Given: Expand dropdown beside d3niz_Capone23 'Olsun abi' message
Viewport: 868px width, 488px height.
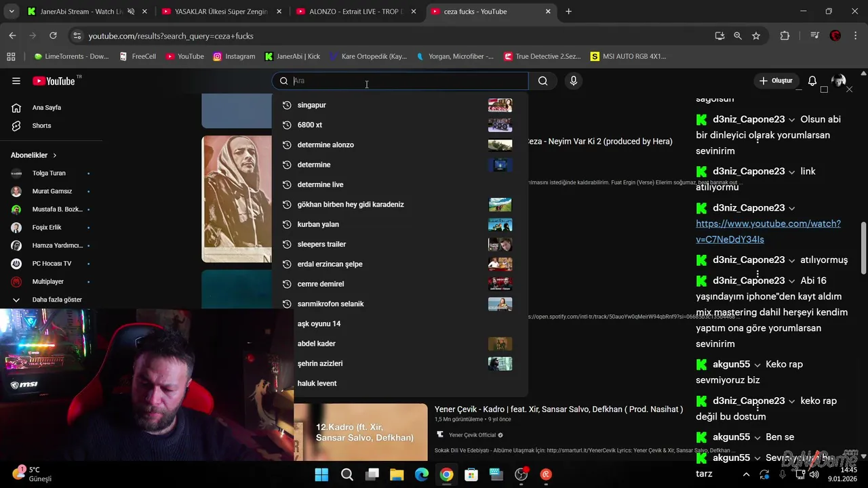Looking at the screenshot, I should (x=792, y=120).
